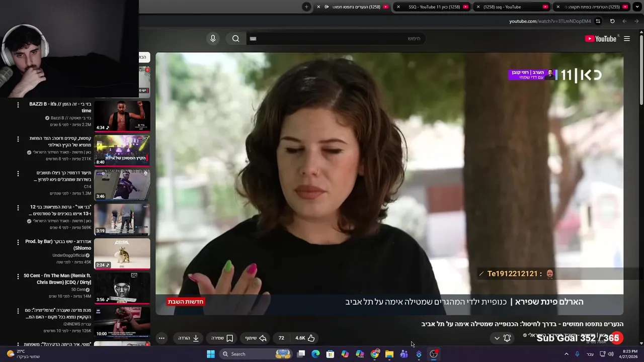Click the page vertical scrollbar

pyautogui.click(x=641, y=70)
